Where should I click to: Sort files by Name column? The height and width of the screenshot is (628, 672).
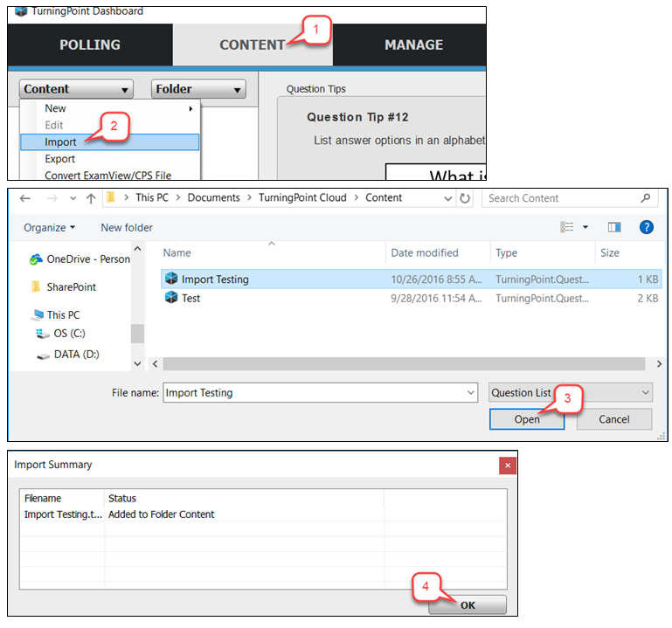[x=273, y=252]
